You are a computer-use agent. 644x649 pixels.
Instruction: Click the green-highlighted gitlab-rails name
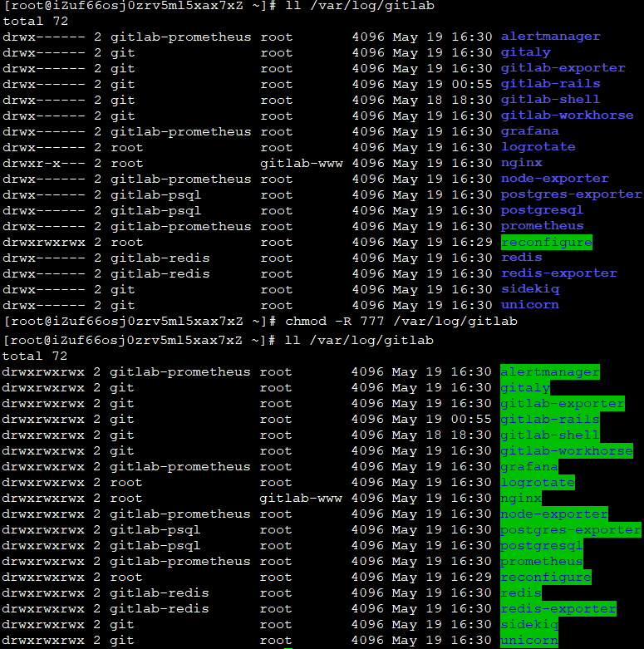click(549, 420)
